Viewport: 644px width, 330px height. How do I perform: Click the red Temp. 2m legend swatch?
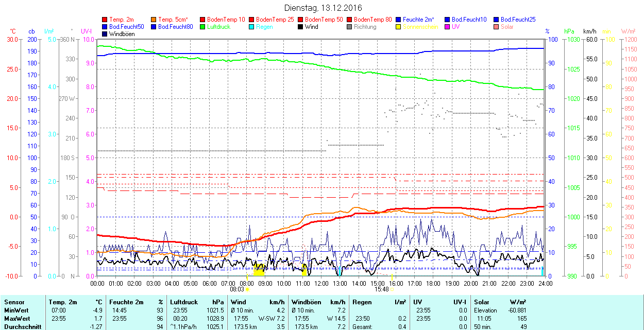[105, 20]
